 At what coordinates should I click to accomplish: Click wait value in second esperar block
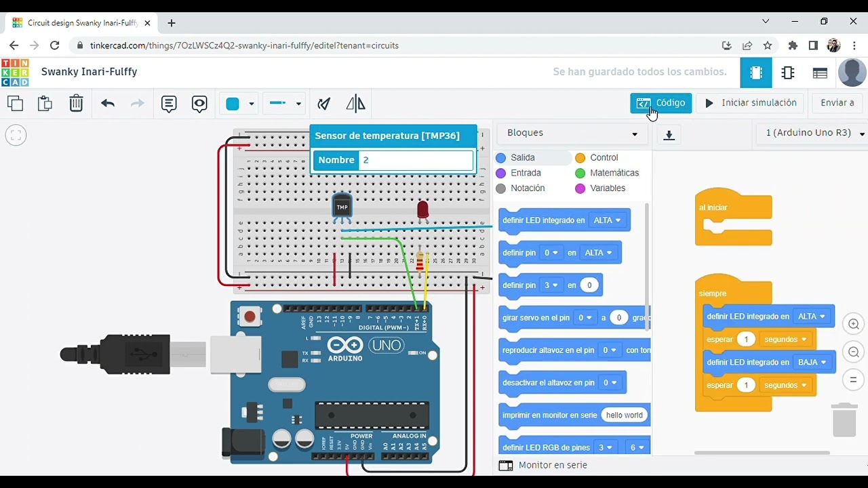pos(746,386)
